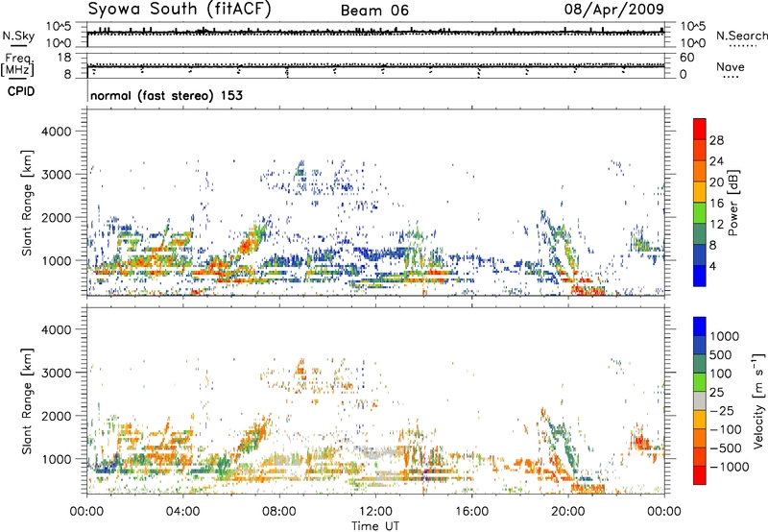Click the 'Velocity [m s-1]' colorbar title
The width and height of the screenshot is (768, 532).
coord(758,400)
